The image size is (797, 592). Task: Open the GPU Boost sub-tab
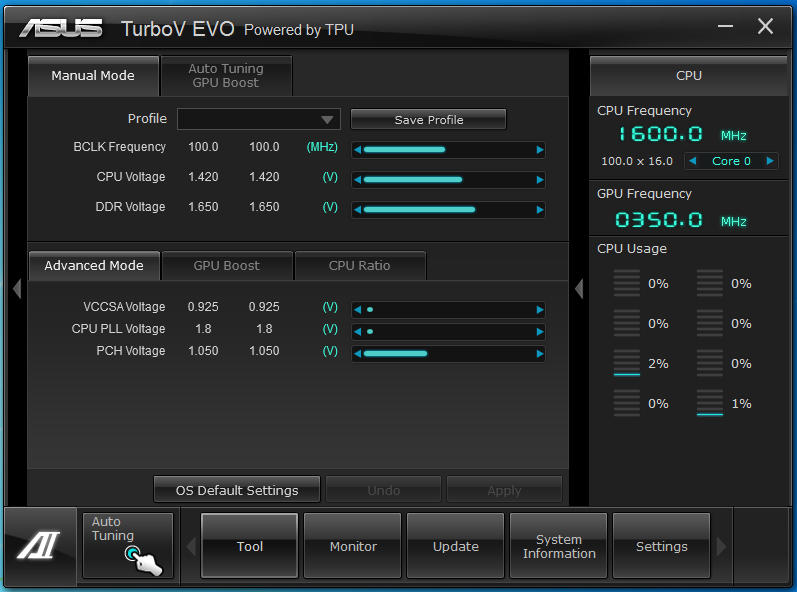coord(227,266)
